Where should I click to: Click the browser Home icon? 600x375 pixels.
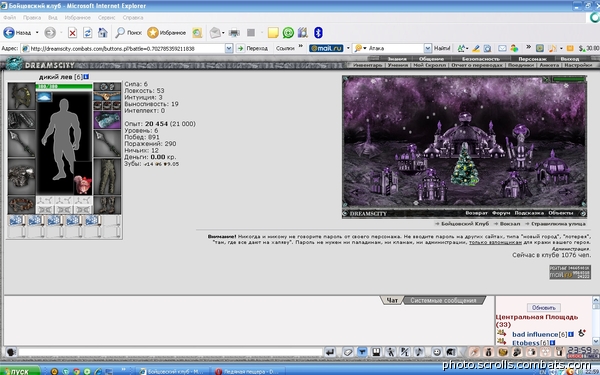[x=103, y=33]
